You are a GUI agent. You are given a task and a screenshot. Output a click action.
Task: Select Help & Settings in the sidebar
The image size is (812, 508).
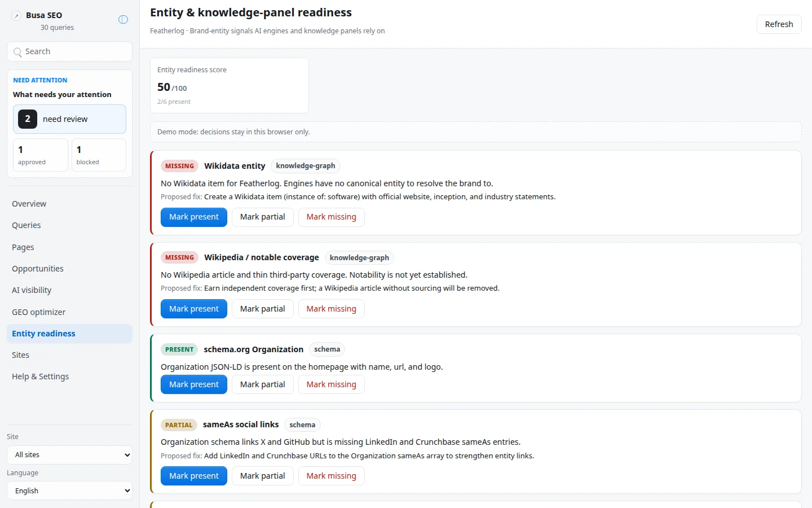(x=41, y=376)
